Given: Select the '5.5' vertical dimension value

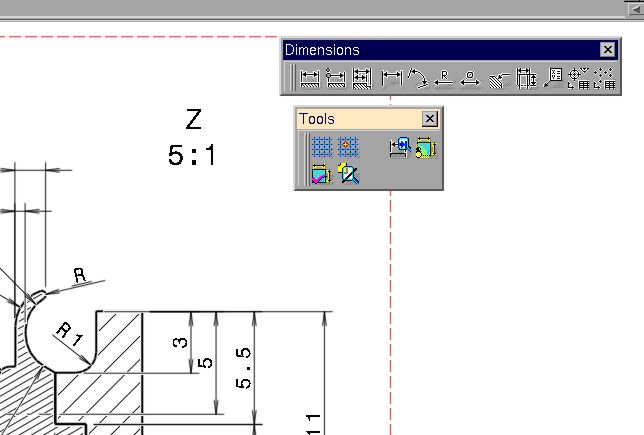Looking at the screenshot, I should 243,368.
